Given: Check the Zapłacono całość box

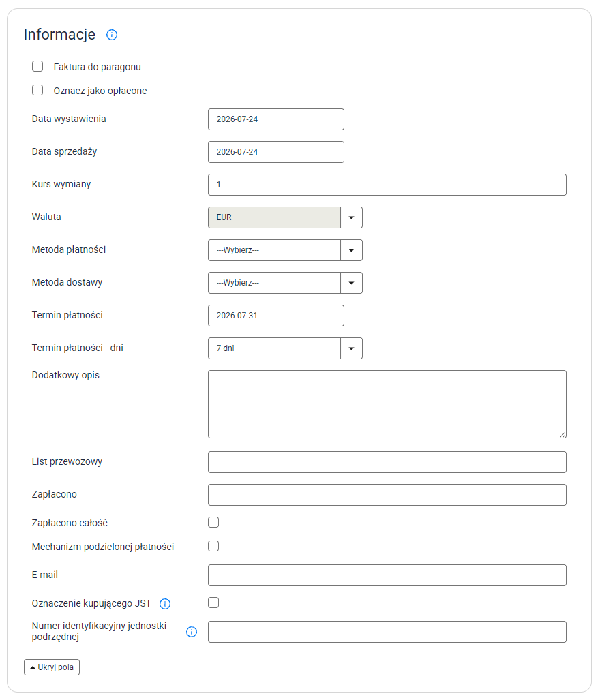Looking at the screenshot, I should pyautogui.click(x=213, y=522).
